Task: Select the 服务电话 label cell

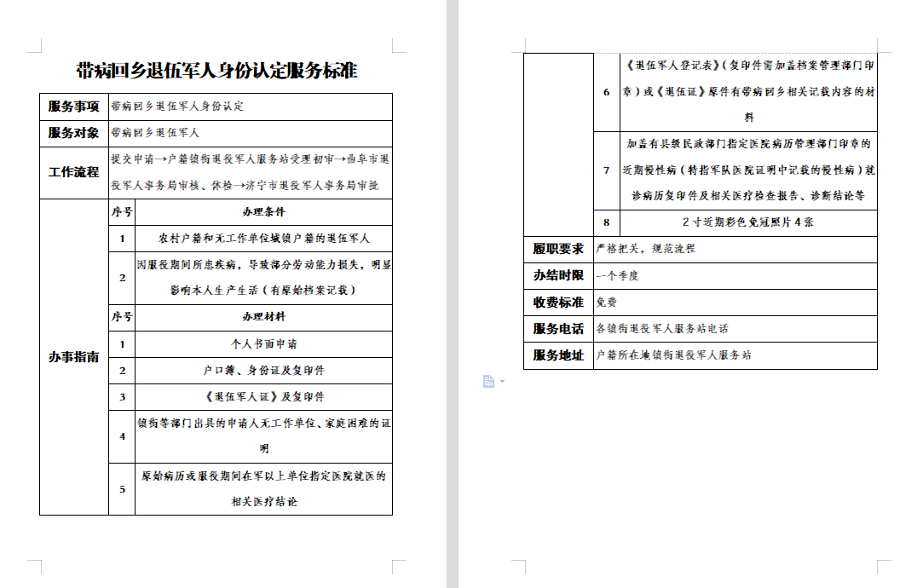Action: click(x=558, y=328)
